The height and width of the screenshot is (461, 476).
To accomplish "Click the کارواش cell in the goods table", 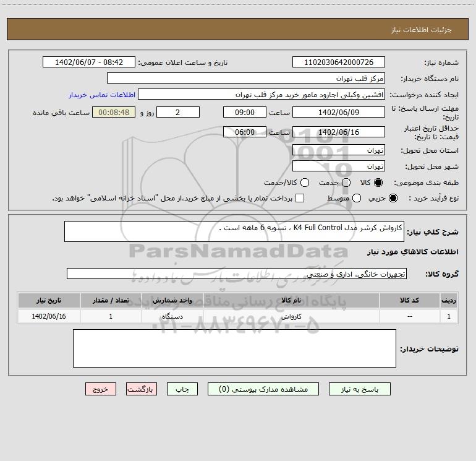I will 291,316.
